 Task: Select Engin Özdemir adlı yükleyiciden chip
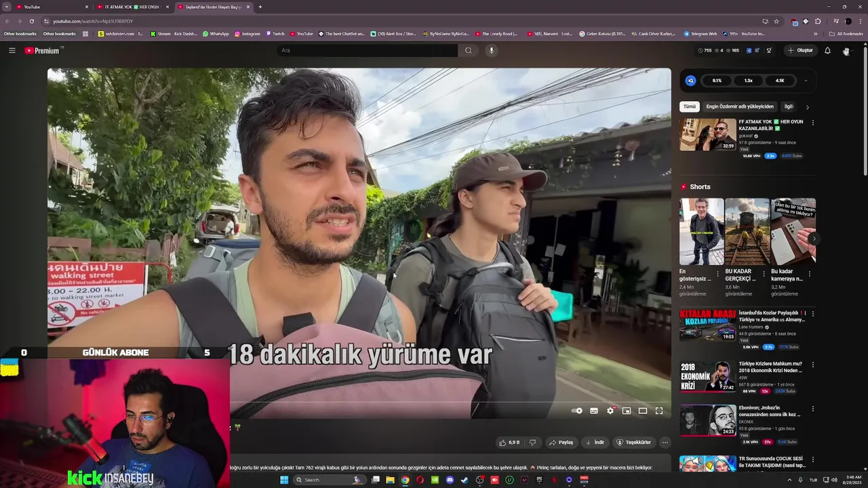[740, 106]
